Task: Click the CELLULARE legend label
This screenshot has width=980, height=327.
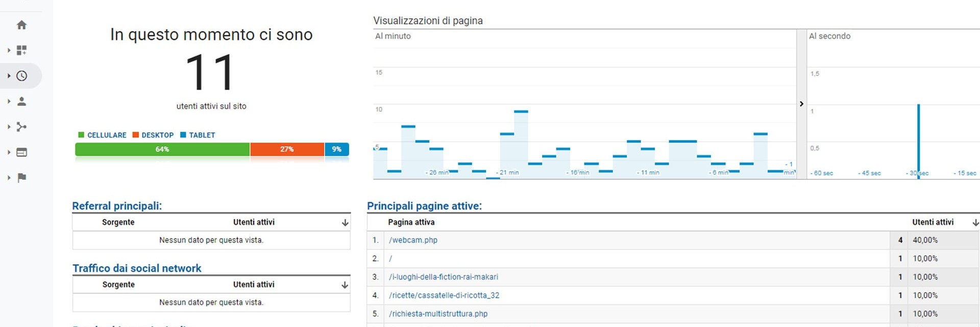Action: [x=107, y=135]
